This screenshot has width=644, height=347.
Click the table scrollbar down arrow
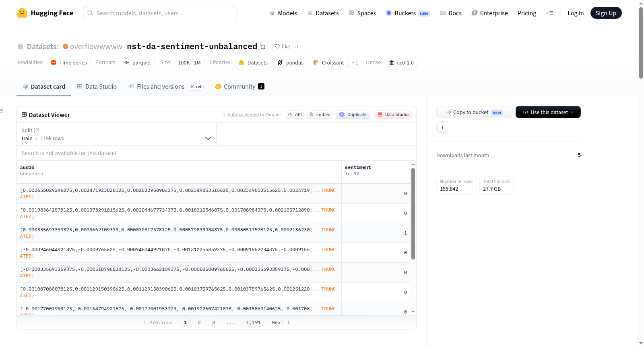tap(413, 312)
